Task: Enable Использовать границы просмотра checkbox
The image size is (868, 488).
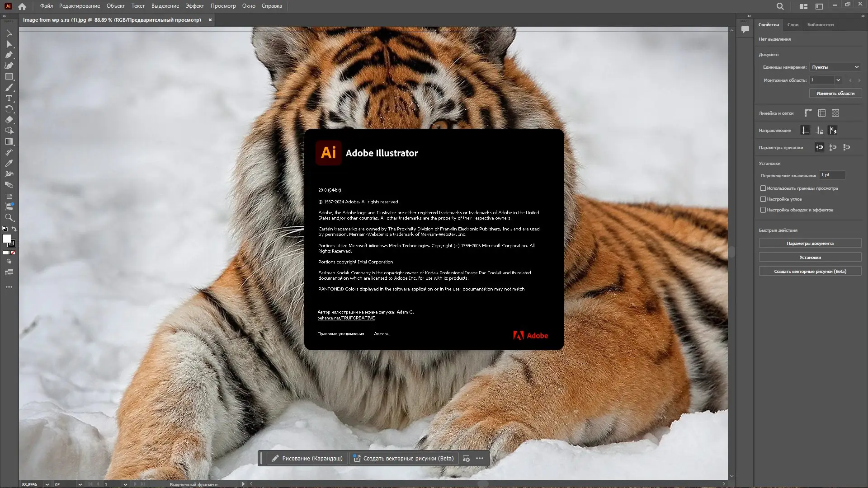Action: pos(763,188)
